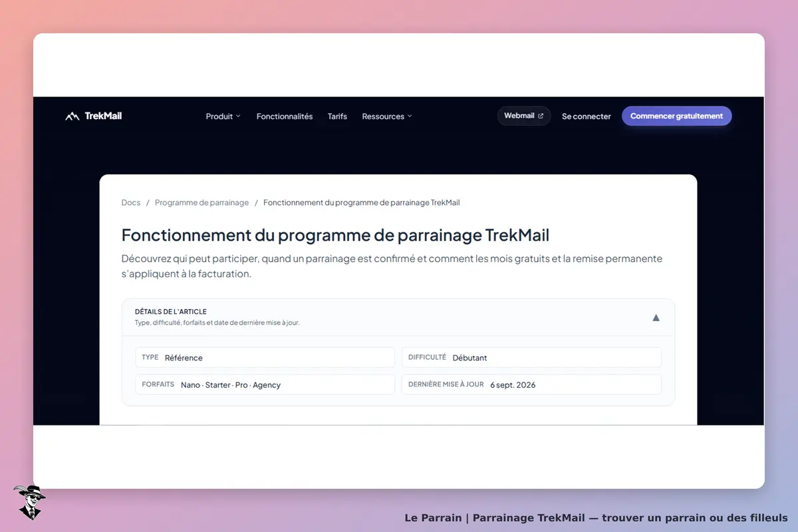The image size is (798, 532).
Task: Click the current breadcrumb 'Fonctionnement du programme de parrainage TrekMail'
Action: (362, 203)
